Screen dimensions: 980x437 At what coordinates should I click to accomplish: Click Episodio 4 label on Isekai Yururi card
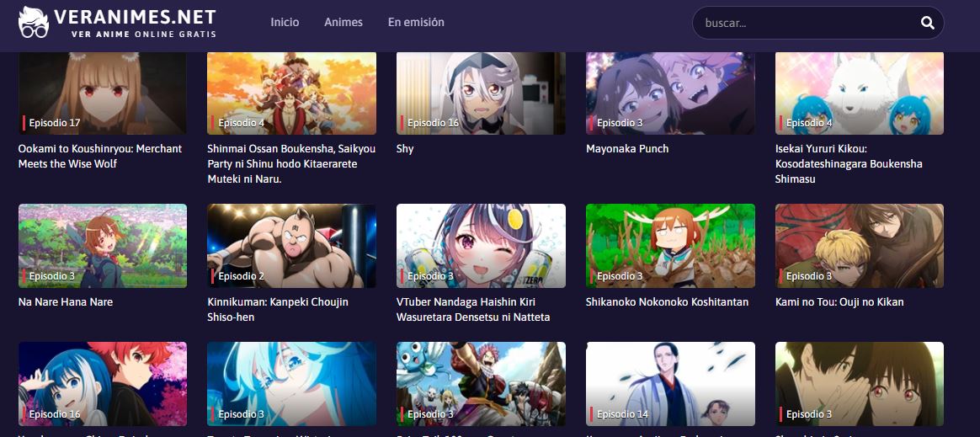809,123
